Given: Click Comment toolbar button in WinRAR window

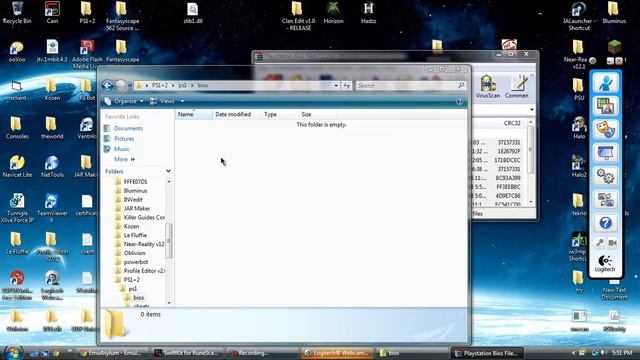Looking at the screenshot, I should tap(516, 86).
